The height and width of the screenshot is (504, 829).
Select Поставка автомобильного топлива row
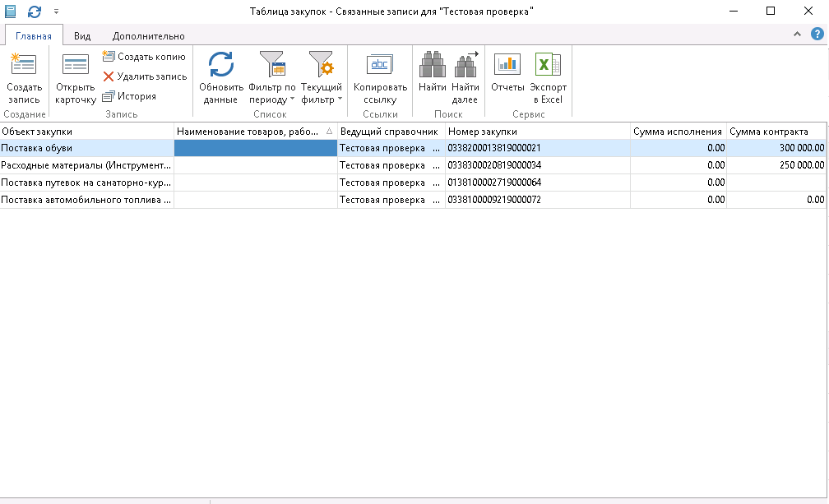pos(413,201)
